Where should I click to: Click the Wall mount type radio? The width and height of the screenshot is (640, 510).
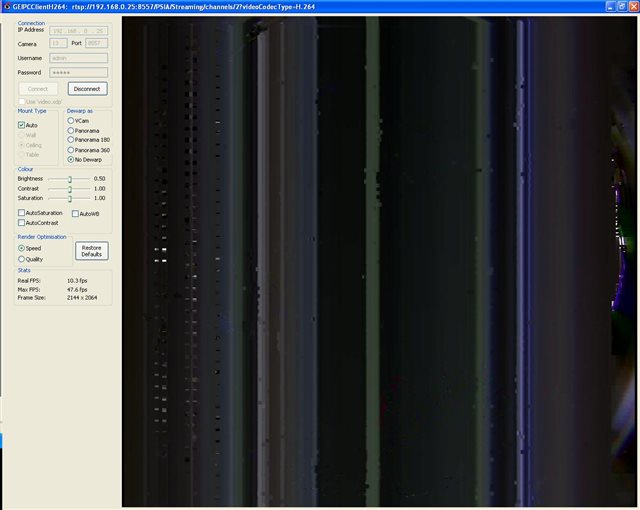coord(21,135)
